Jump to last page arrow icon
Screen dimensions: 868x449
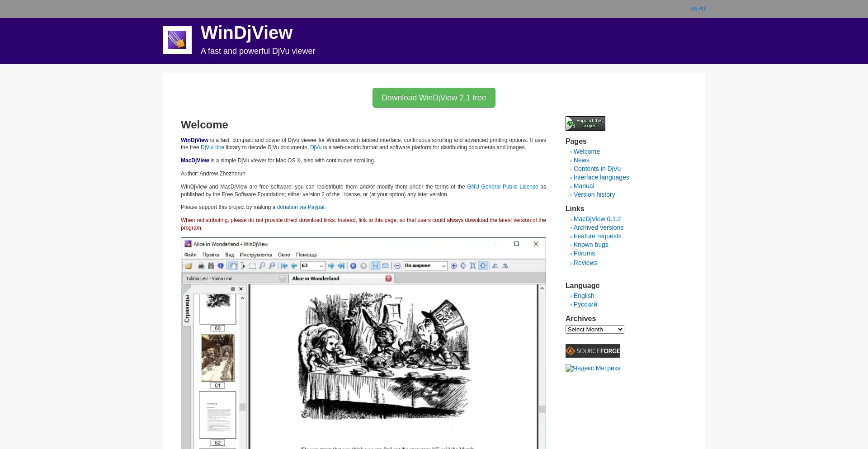coord(341,266)
